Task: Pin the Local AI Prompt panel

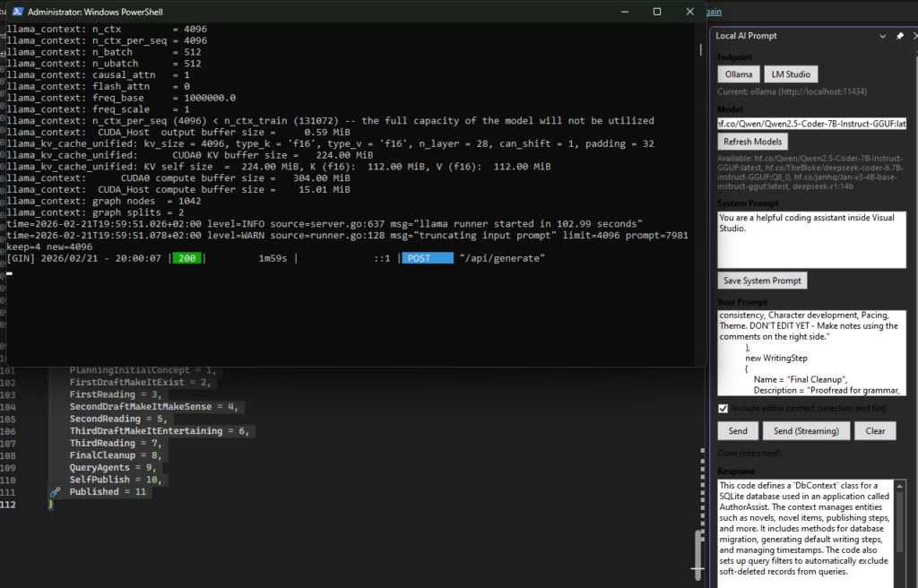Action: pos(899,36)
